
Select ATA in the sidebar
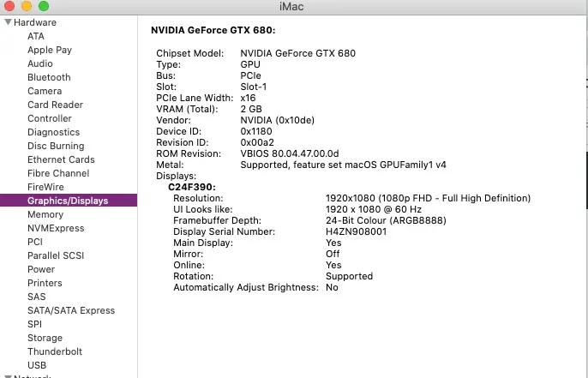36,36
